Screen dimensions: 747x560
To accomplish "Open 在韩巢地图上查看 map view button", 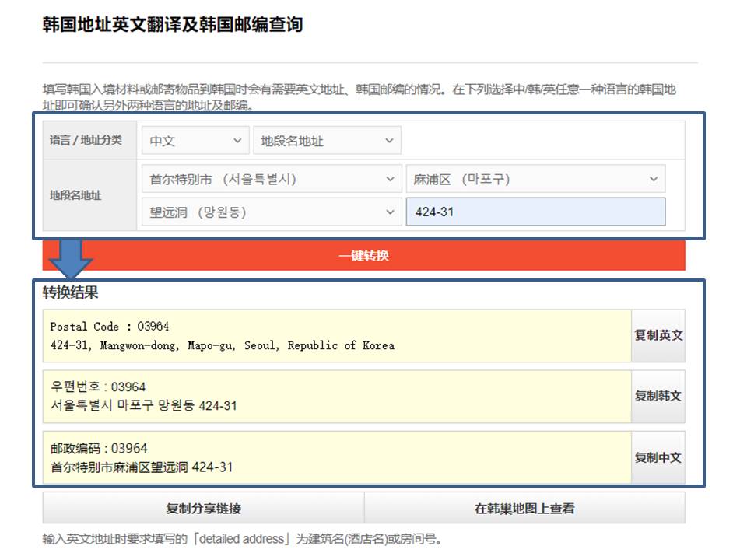I will click(x=524, y=509).
